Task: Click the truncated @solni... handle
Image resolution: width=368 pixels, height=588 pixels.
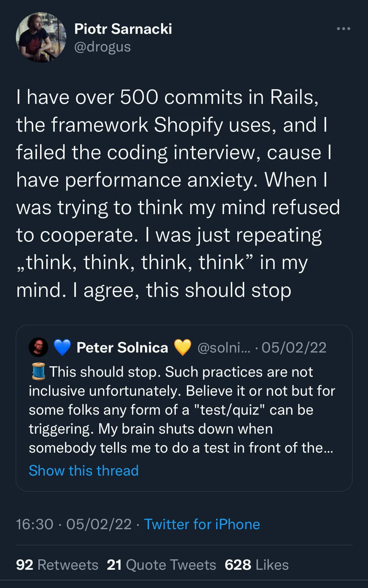Action: pos(224,348)
